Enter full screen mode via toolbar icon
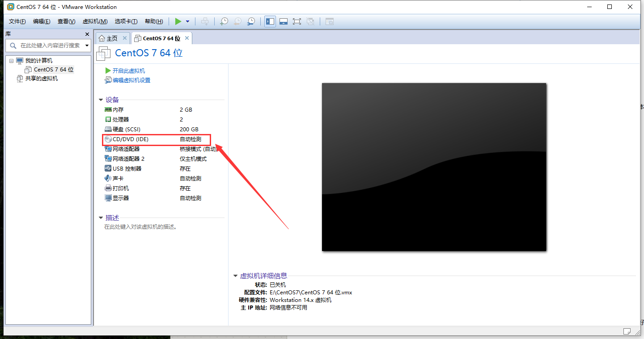Image resolution: width=644 pixels, height=339 pixels. 297,21
